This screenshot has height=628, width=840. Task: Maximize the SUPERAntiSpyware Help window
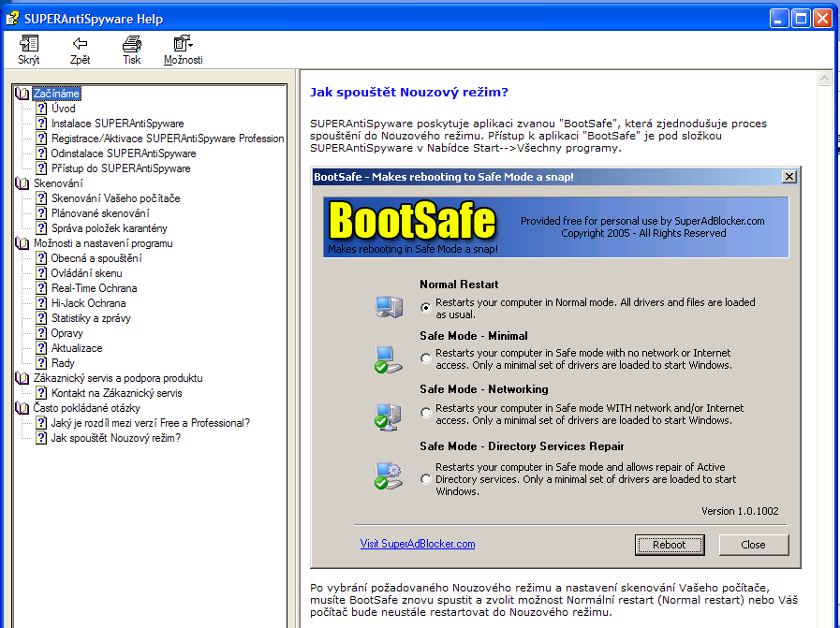[x=801, y=19]
